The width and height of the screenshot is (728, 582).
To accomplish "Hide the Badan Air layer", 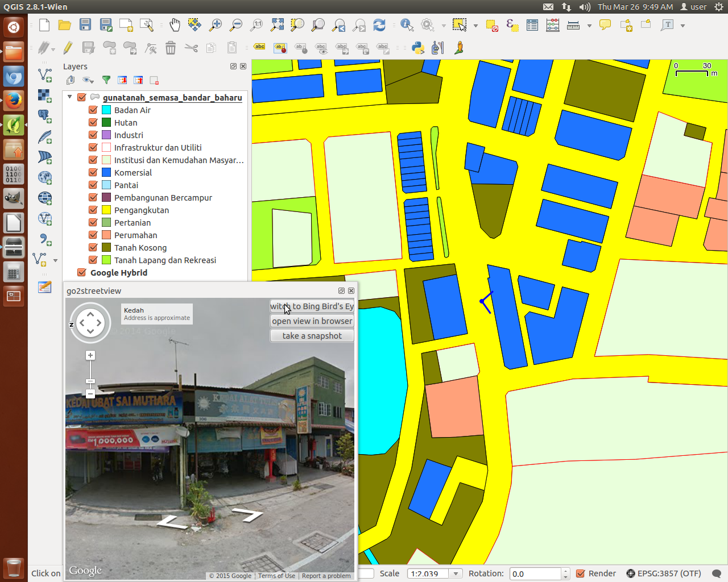I will [x=93, y=110].
